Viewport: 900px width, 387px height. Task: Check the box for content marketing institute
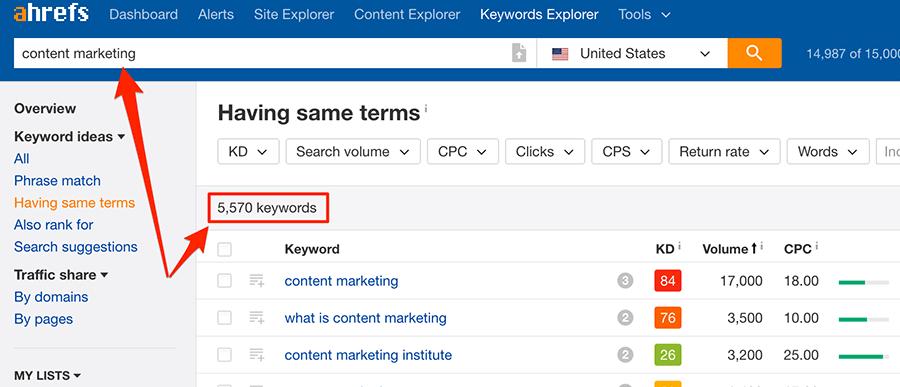pos(224,355)
